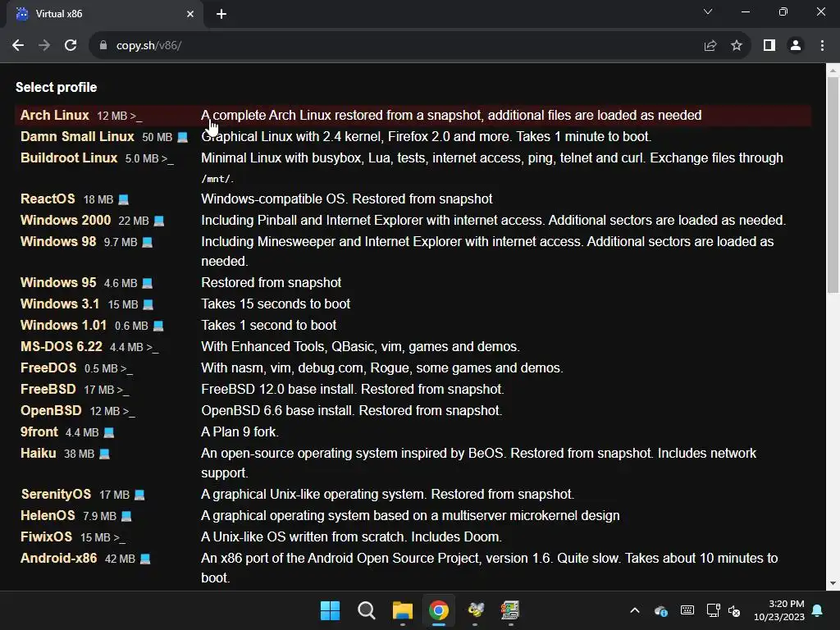Click the graphical icon beside Haiku
This screenshot has width=840, height=630.
[104, 454]
